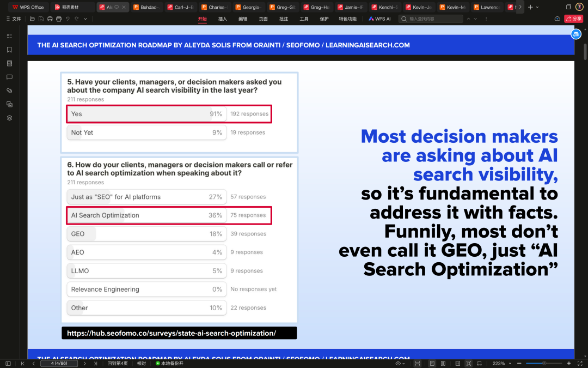Switch to the 开始 ribbon tab

(203, 19)
